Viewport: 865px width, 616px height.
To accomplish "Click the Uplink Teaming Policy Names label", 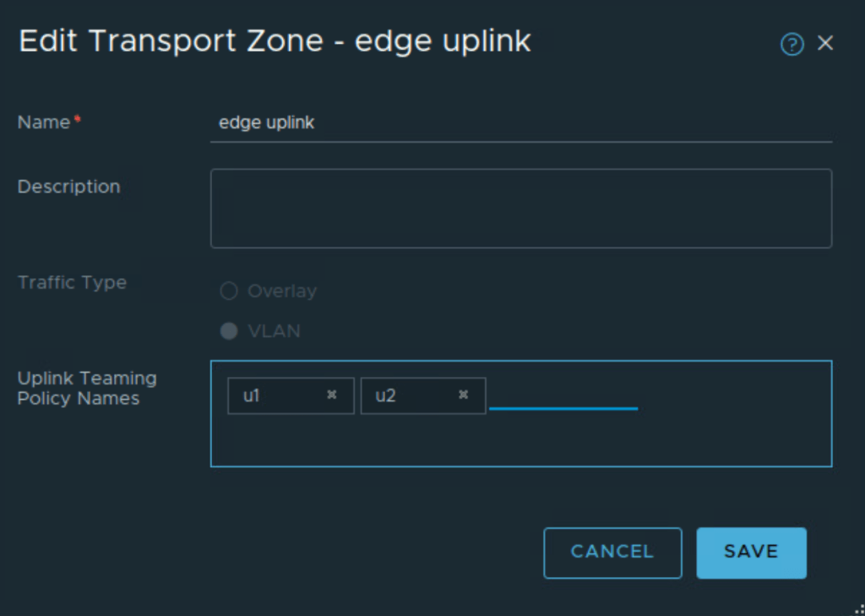I will [87, 388].
